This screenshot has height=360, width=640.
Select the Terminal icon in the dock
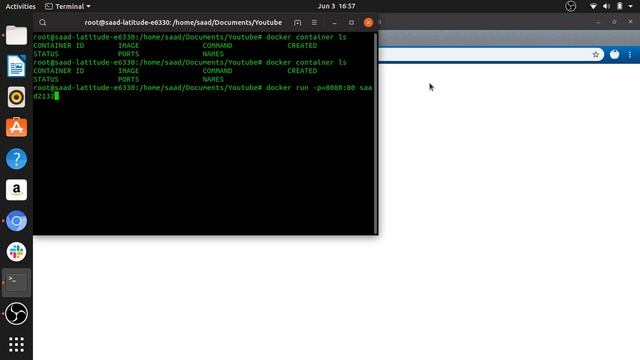[16, 282]
